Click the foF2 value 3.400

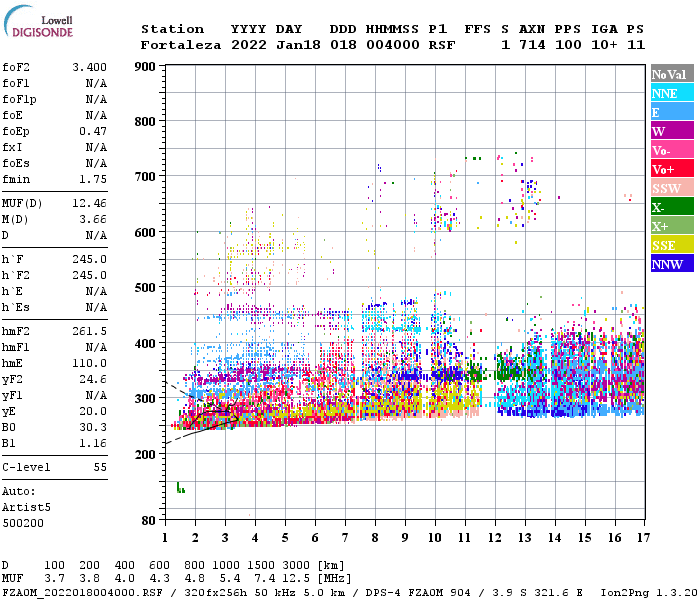[x=90, y=67]
